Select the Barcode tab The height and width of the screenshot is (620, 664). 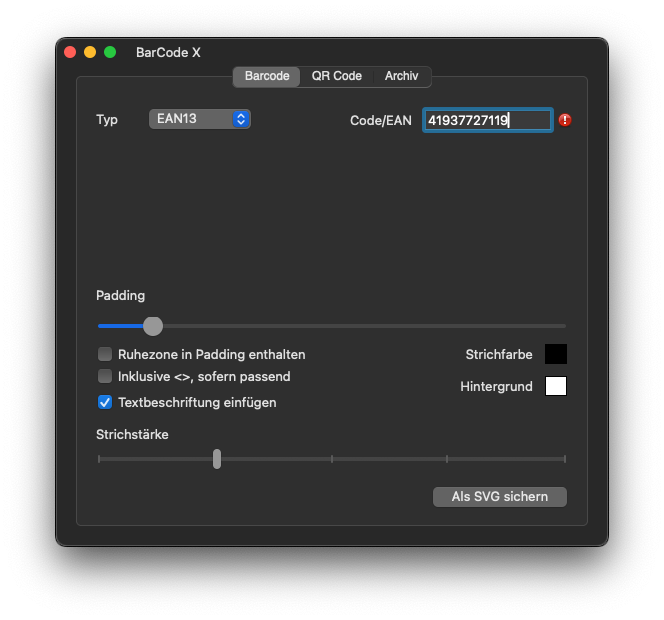tap(267, 76)
